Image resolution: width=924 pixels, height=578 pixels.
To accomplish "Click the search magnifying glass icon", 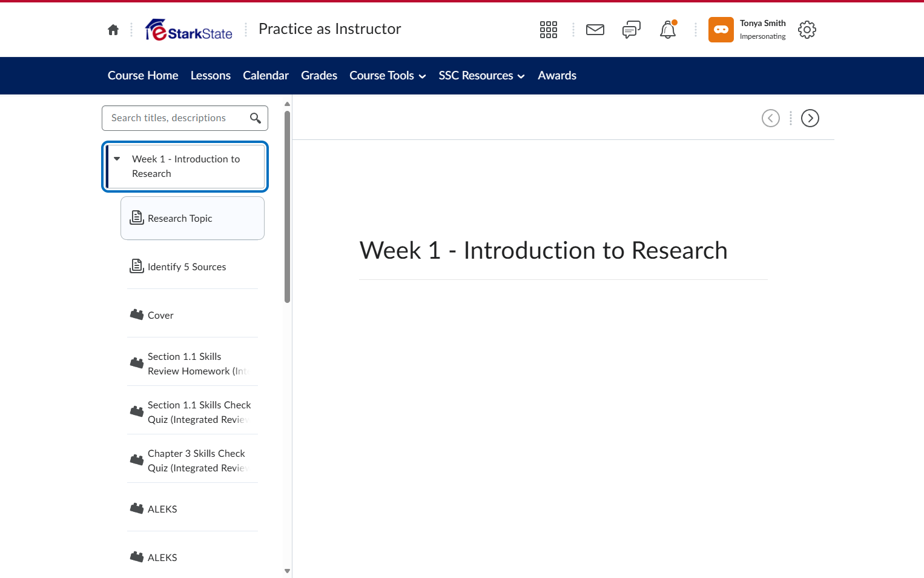I will click(256, 118).
